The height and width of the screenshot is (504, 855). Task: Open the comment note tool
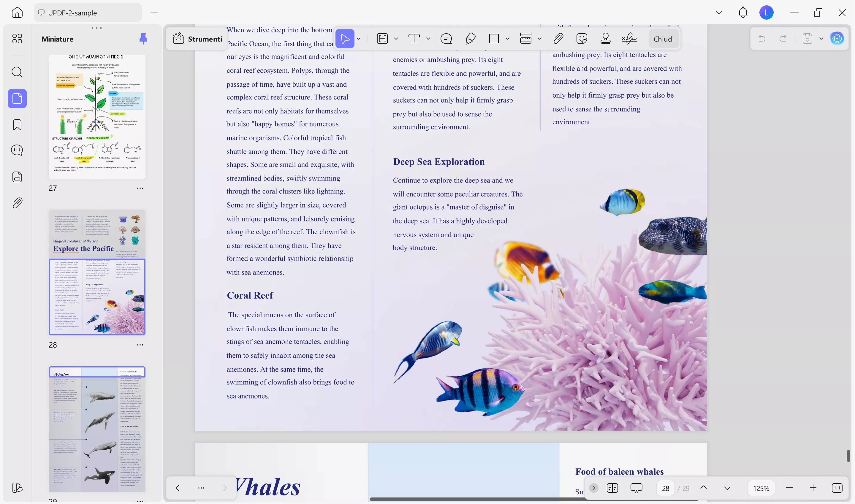(446, 39)
